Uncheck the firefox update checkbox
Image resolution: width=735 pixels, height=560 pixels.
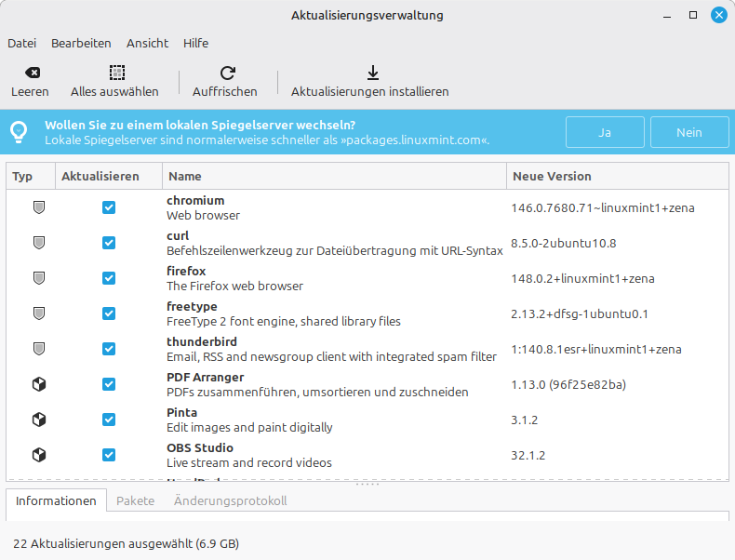109,278
